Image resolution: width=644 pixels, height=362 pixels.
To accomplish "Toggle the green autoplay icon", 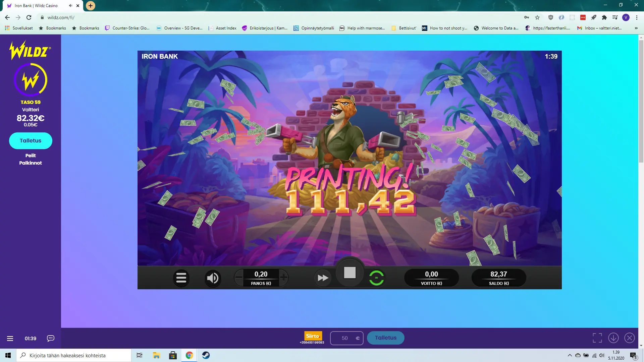I will click(x=376, y=278).
